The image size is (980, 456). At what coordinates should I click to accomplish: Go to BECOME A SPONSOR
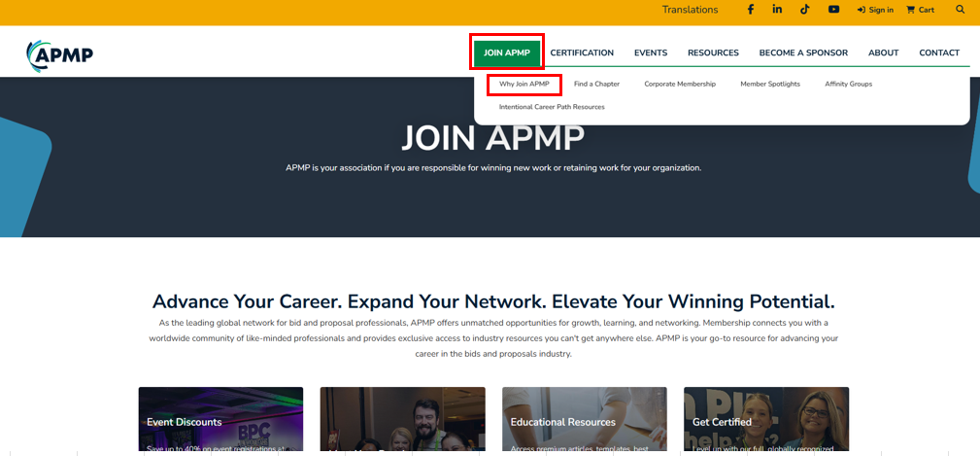click(803, 53)
